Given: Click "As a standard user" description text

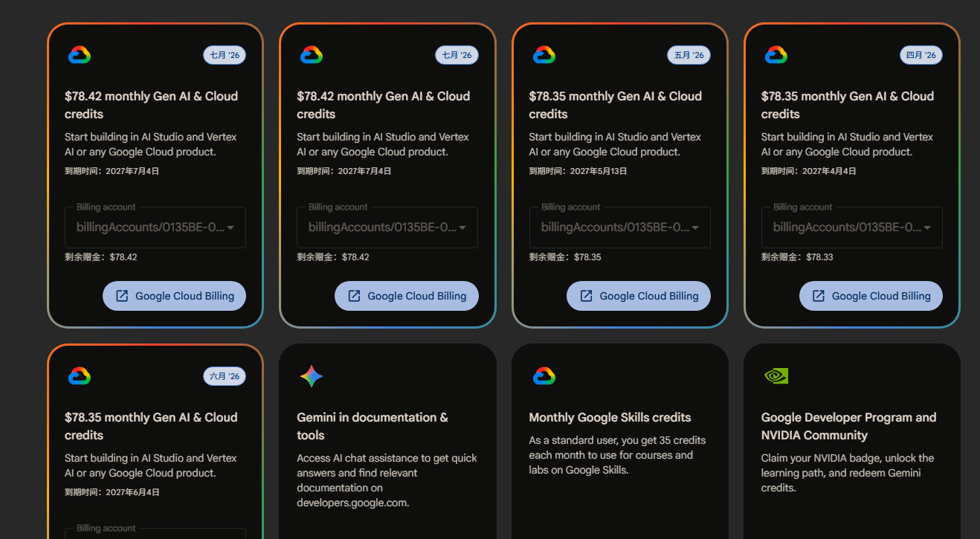Looking at the screenshot, I should tap(617, 455).
